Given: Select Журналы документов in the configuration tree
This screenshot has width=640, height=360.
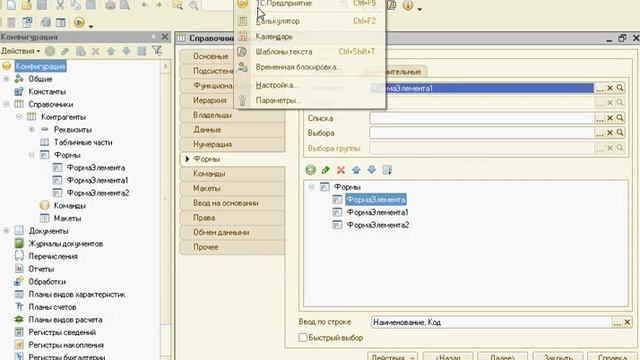Looking at the screenshot, I should (x=65, y=244).
